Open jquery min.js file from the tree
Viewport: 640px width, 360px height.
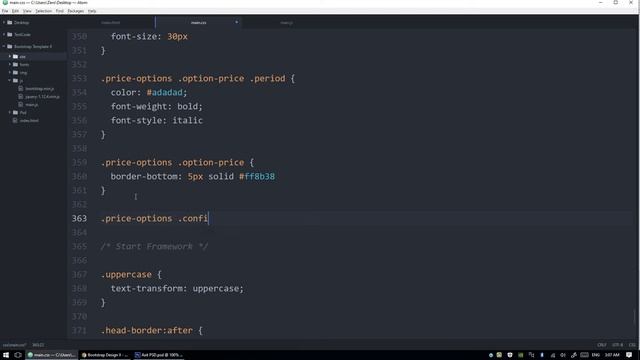42,97
